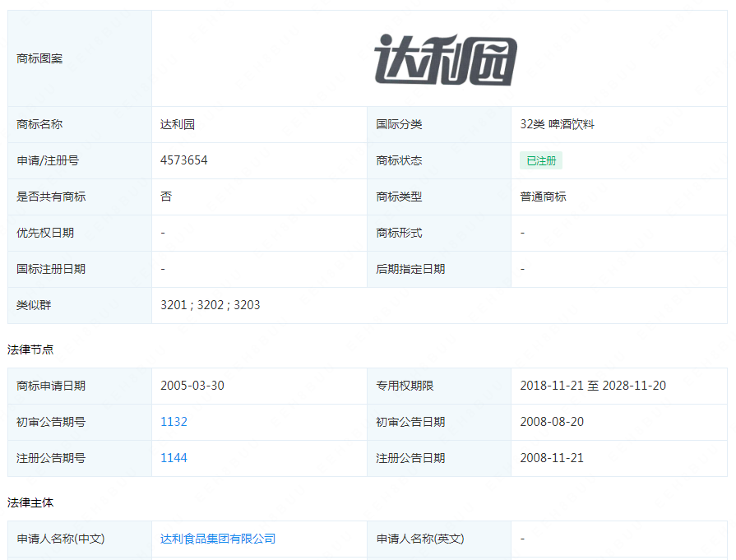Image resolution: width=736 pixels, height=560 pixels.
Task: Select the 32类 啤酒饮料 classification text
Action: click(558, 124)
